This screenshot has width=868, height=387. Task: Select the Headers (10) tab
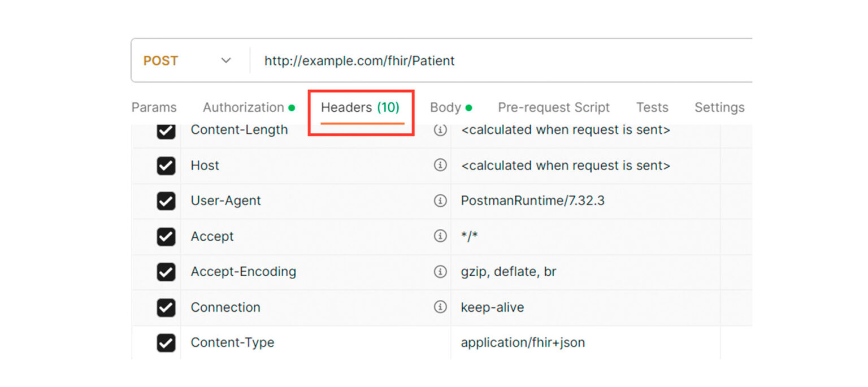[x=361, y=107]
